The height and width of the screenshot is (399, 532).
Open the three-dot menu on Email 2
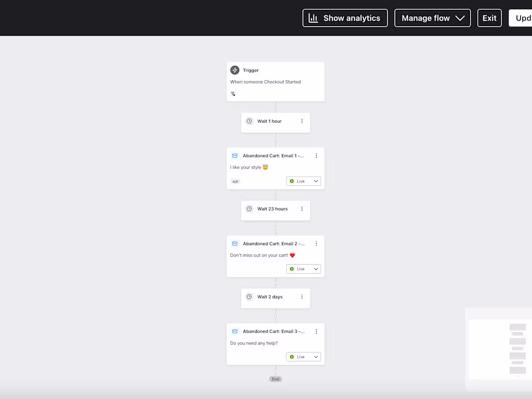coord(316,243)
